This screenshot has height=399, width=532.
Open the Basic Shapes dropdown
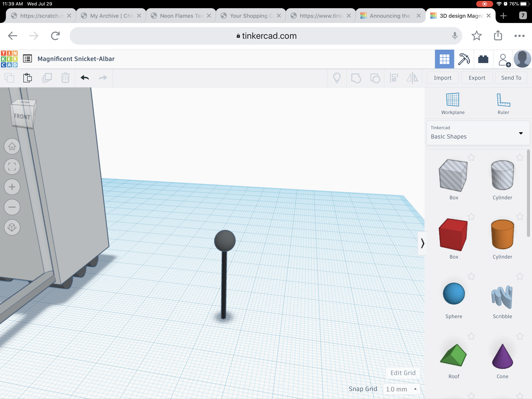pyautogui.click(x=478, y=133)
